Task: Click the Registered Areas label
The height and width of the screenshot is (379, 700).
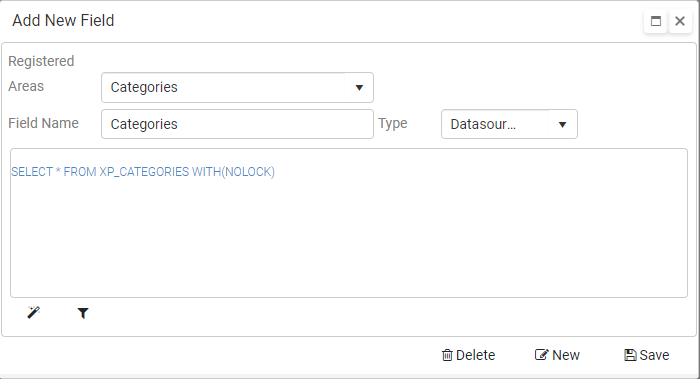Action: pos(41,74)
